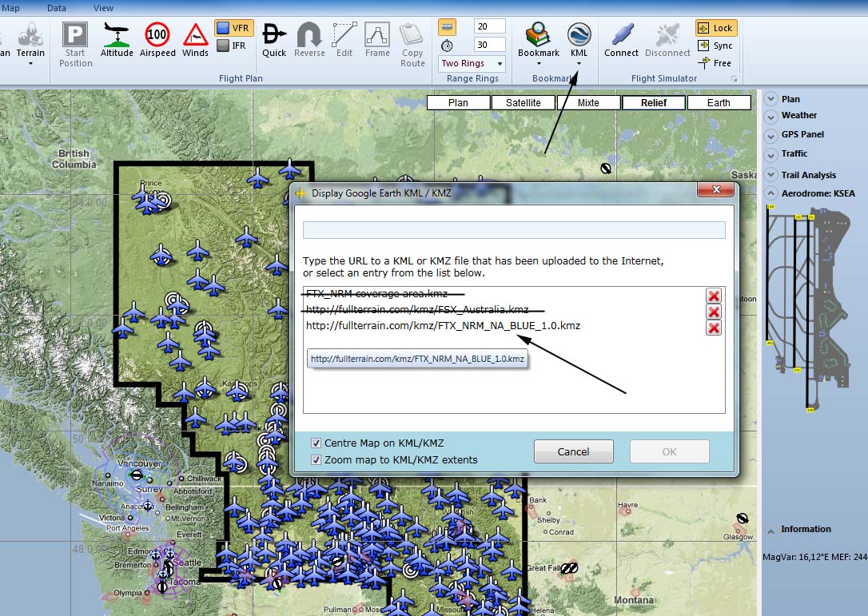Open the Two Rings dropdown

tap(472, 63)
